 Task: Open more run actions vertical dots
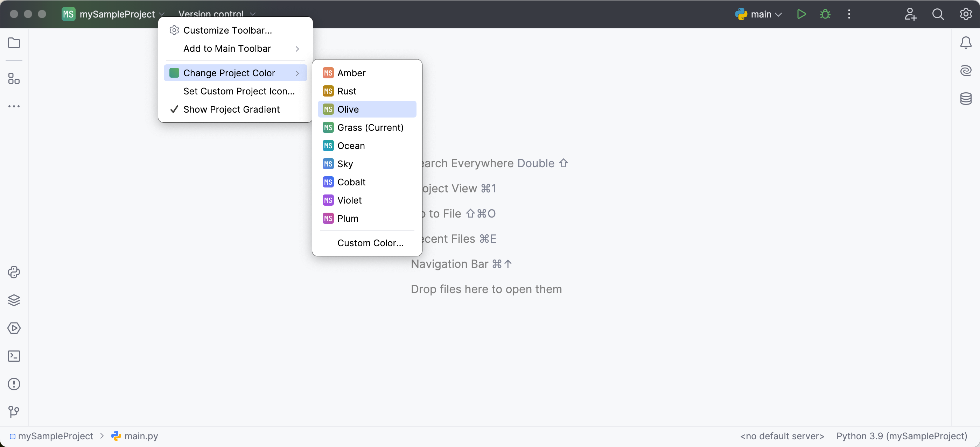pyautogui.click(x=849, y=14)
